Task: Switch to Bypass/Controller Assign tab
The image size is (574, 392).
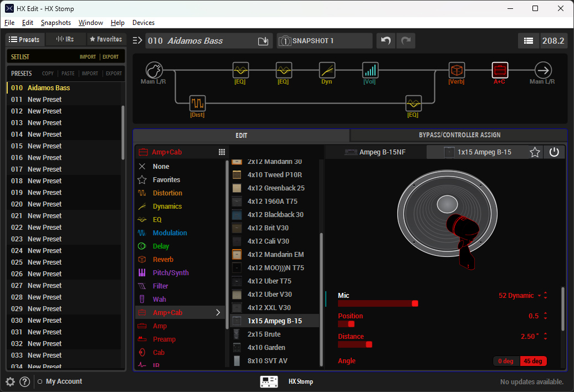Action: [459, 135]
